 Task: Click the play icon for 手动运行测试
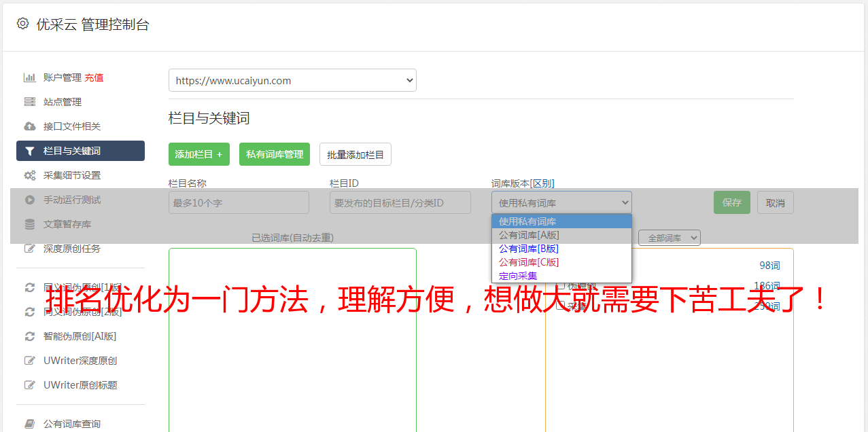pos(30,200)
